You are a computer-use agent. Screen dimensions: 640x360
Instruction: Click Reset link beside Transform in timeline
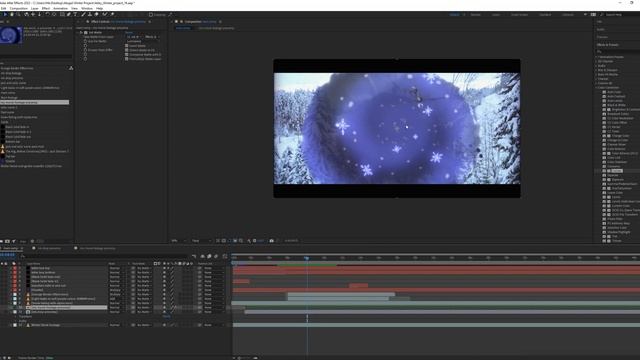167,316
